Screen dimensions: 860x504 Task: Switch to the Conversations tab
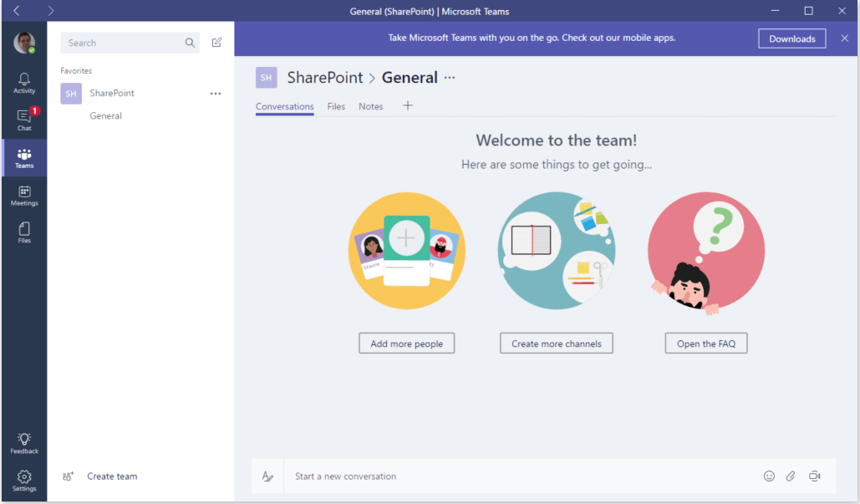click(x=285, y=106)
